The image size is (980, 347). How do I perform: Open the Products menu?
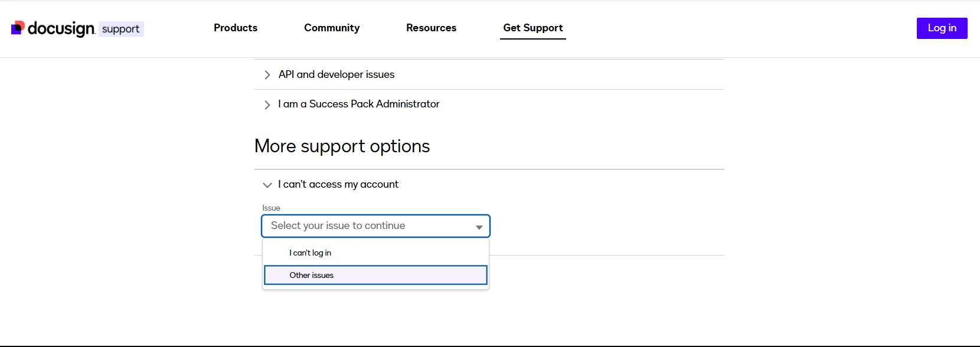point(236,28)
